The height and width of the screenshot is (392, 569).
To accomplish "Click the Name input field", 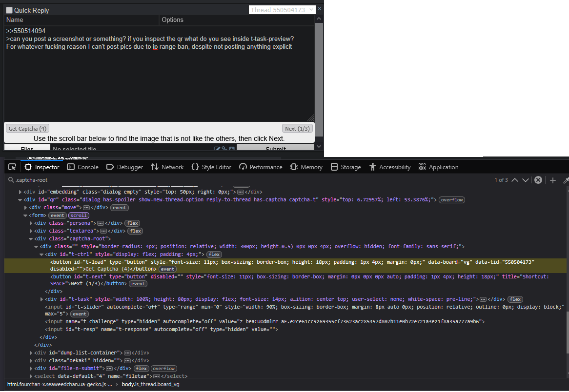I will 81,20.
